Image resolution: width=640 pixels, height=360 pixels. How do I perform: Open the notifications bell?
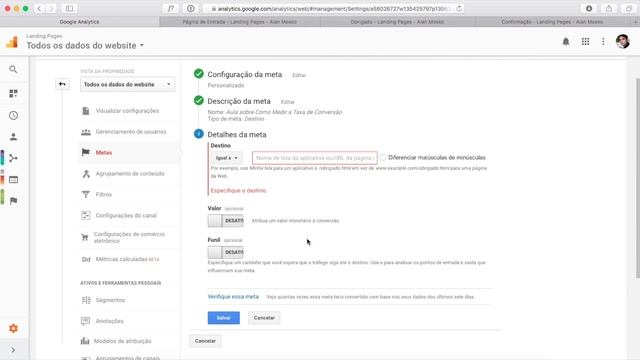566,42
